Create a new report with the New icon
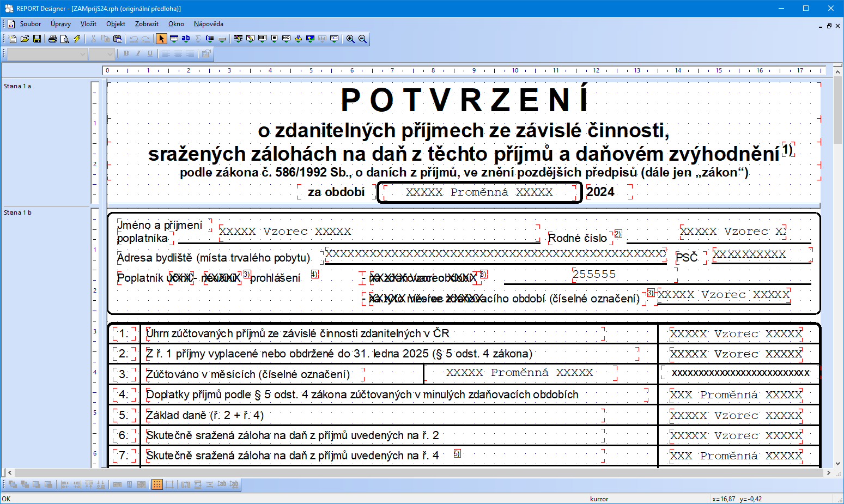Viewport: 844px width, 504px height. (x=13, y=39)
